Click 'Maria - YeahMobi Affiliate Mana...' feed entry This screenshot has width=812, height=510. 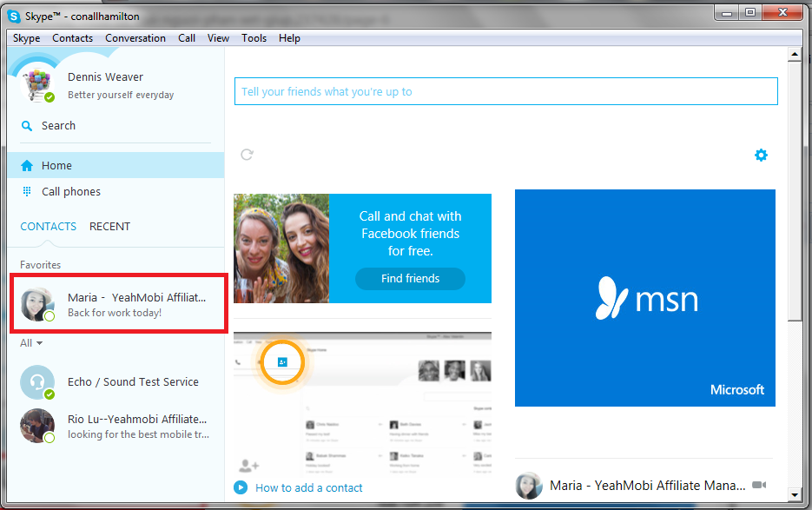click(647, 486)
